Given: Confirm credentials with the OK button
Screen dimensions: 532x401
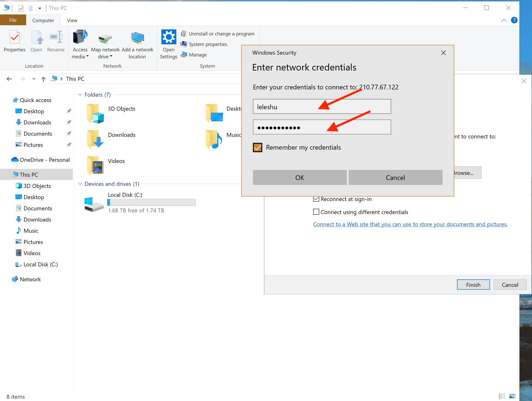Looking at the screenshot, I should (x=300, y=177).
